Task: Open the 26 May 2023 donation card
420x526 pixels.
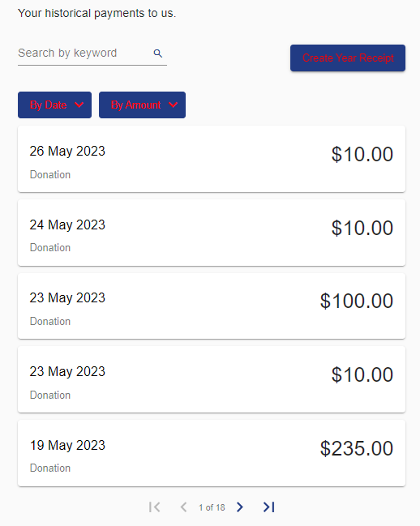Action: tap(212, 159)
